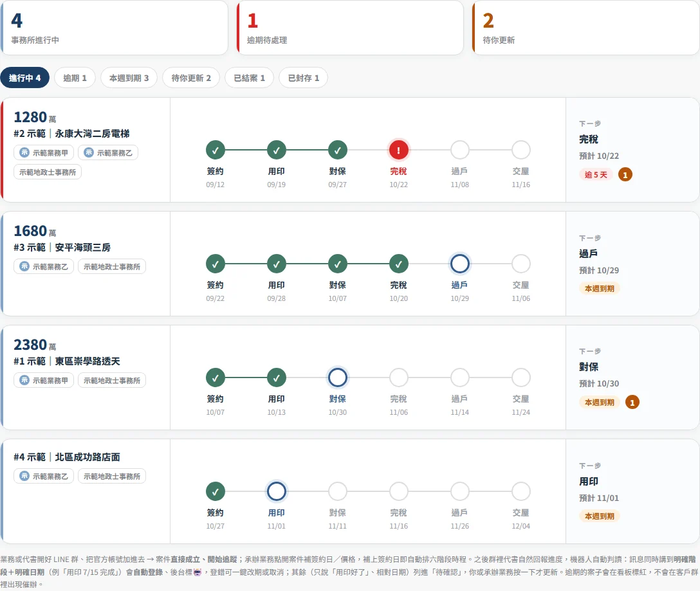Screen dimensions: 700x591
Task: Click the 示範地政士事務所 tag for 北區成功路店面
Action: [x=112, y=477]
